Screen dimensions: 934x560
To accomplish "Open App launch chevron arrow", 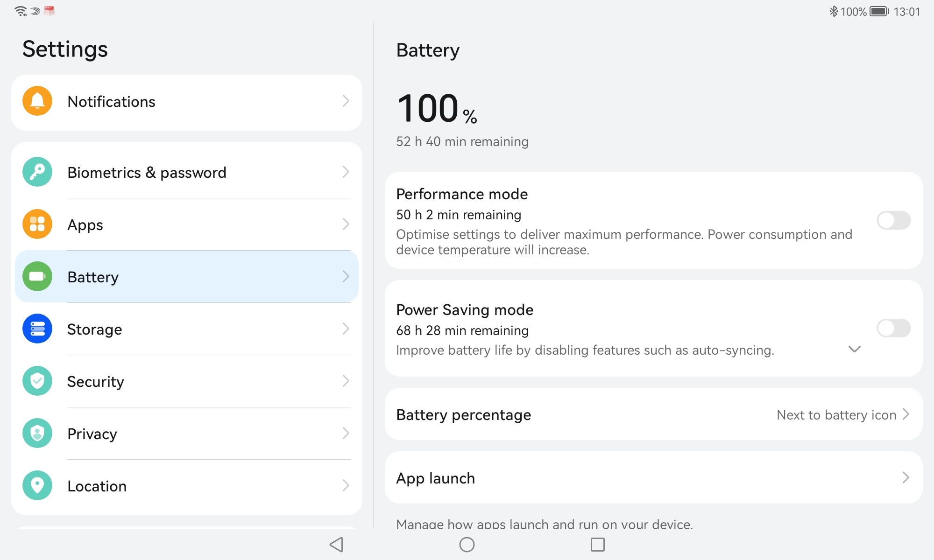I will (x=906, y=477).
